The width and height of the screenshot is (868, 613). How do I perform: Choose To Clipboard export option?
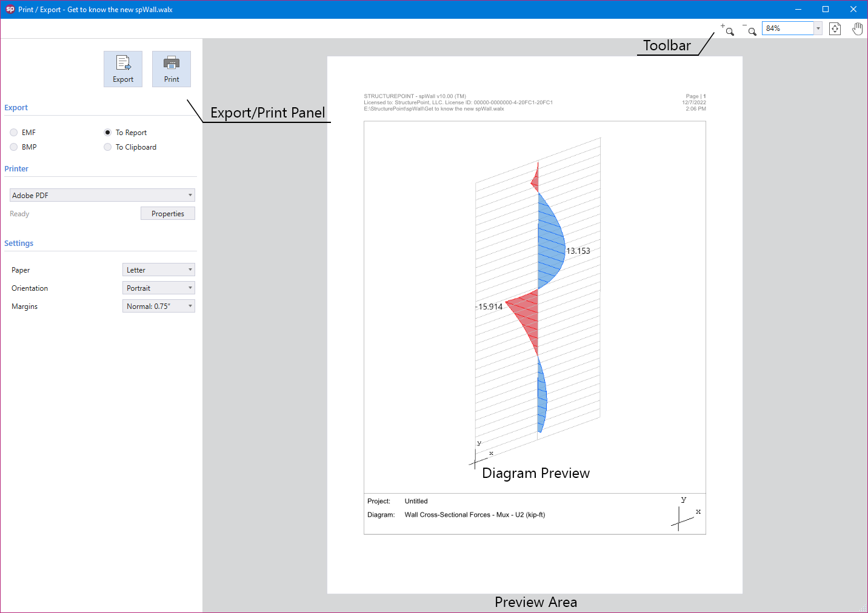(x=107, y=147)
